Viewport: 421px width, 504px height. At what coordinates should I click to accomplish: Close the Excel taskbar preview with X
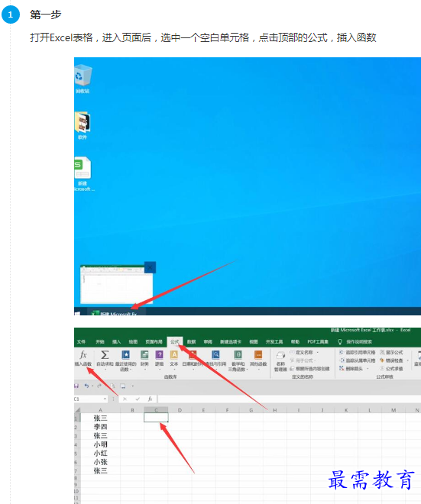pyautogui.click(x=150, y=267)
